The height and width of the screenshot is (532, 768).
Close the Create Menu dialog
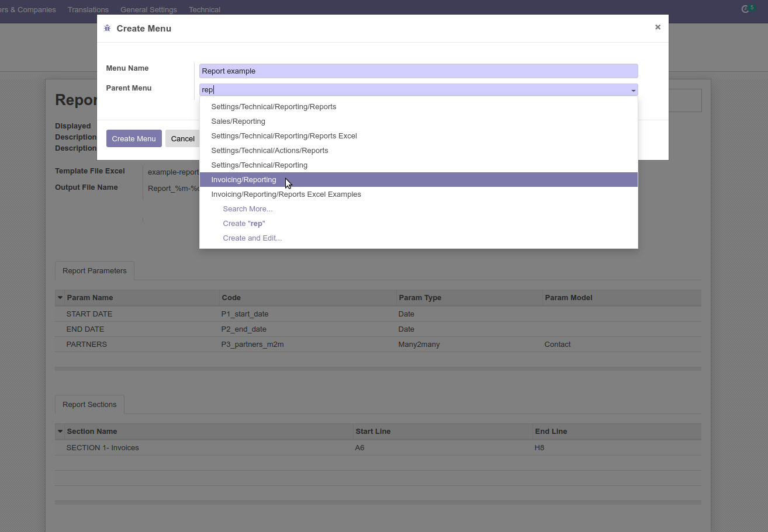(x=658, y=27)
